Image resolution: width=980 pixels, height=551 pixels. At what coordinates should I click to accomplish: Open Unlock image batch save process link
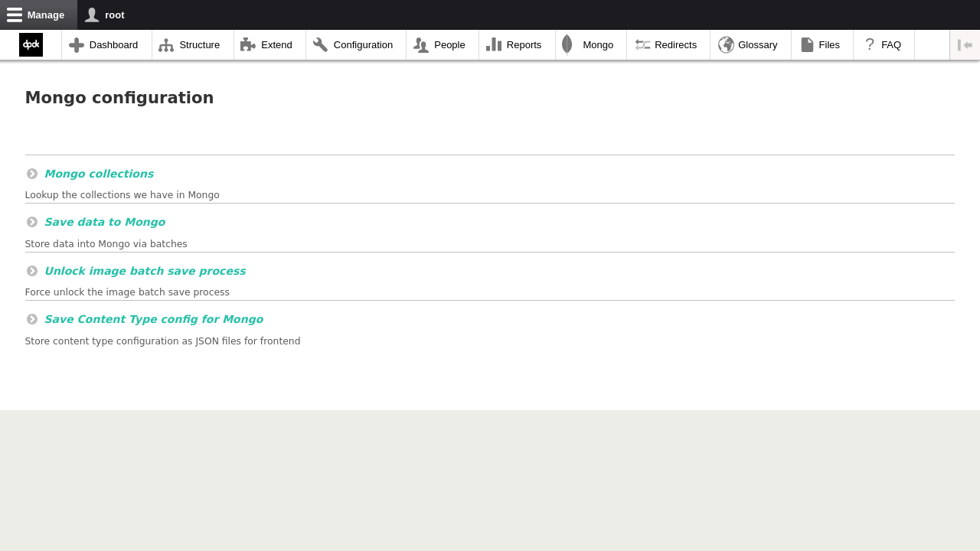(145, 271)
